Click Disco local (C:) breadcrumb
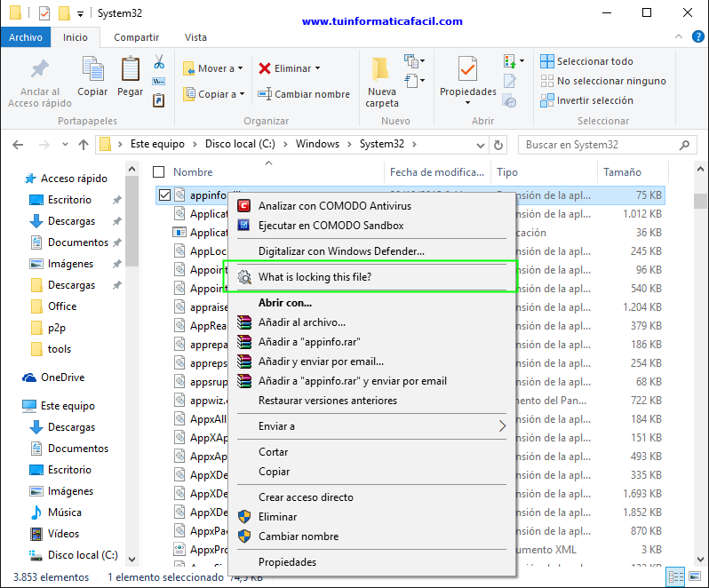The height and width of the screenshot is (588, 709). [240, 144]
